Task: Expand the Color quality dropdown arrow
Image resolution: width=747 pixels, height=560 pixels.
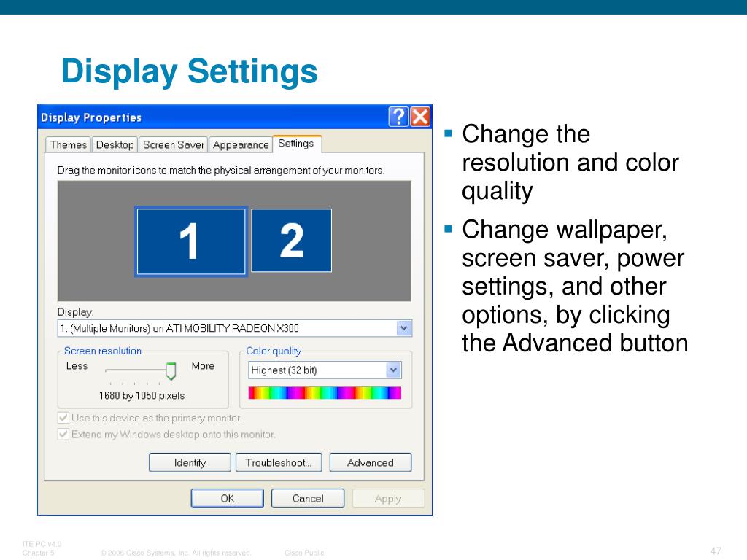Action: 393,370
